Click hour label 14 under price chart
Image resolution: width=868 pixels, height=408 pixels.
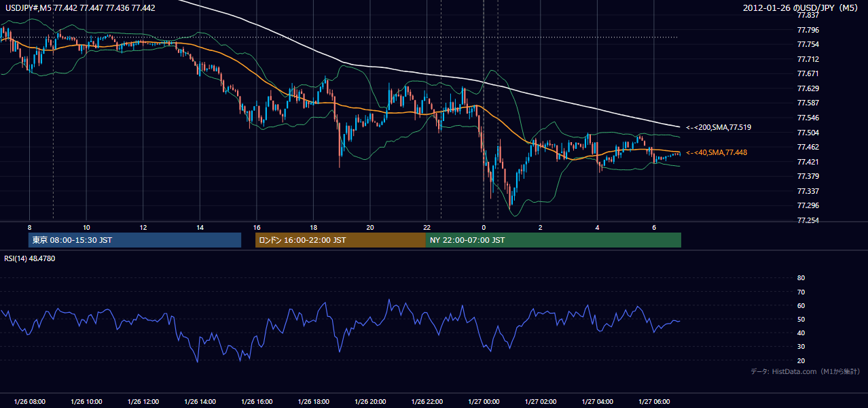[x=200, y=227]
